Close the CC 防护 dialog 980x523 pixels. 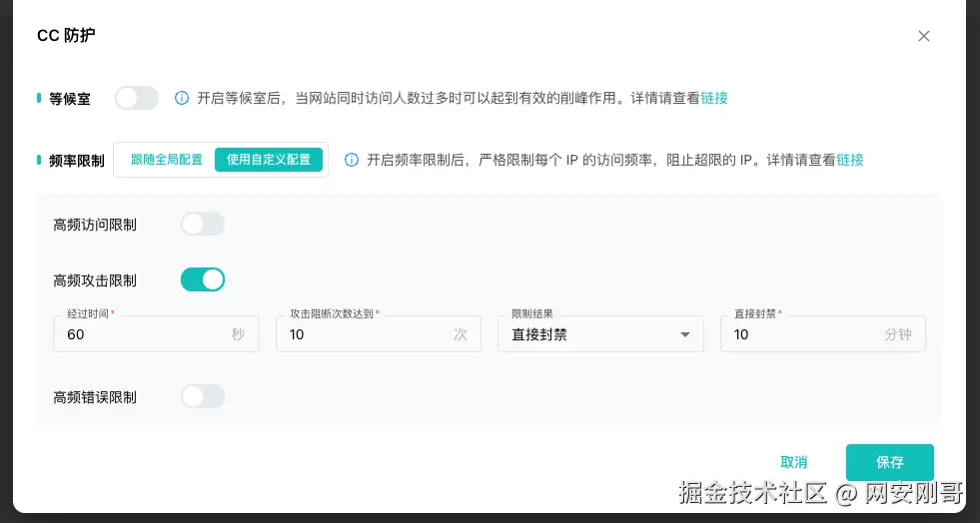coord(924,36)
